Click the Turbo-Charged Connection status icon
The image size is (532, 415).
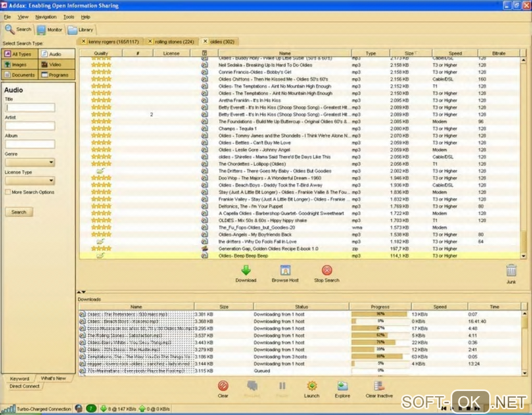click(x=8, y=409)
